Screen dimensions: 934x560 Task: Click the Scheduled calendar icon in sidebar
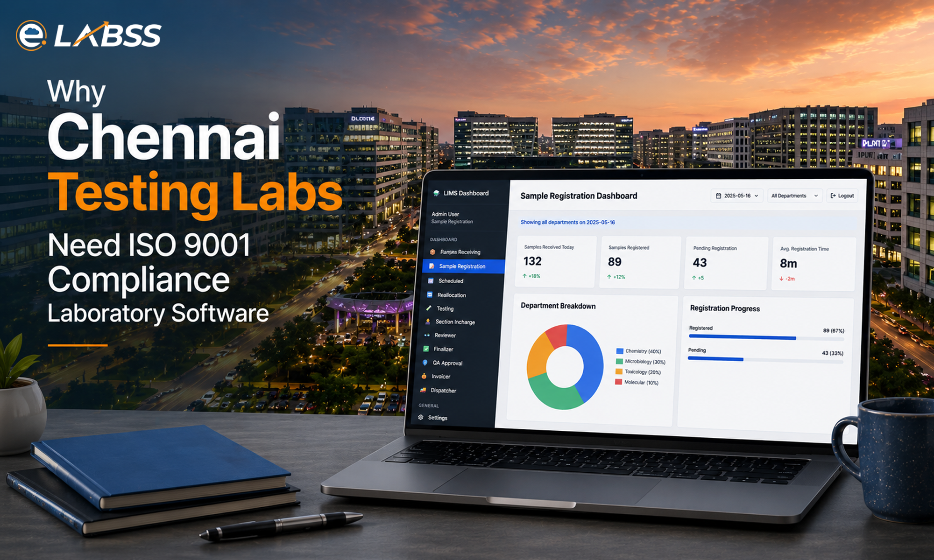click(431, 280)
